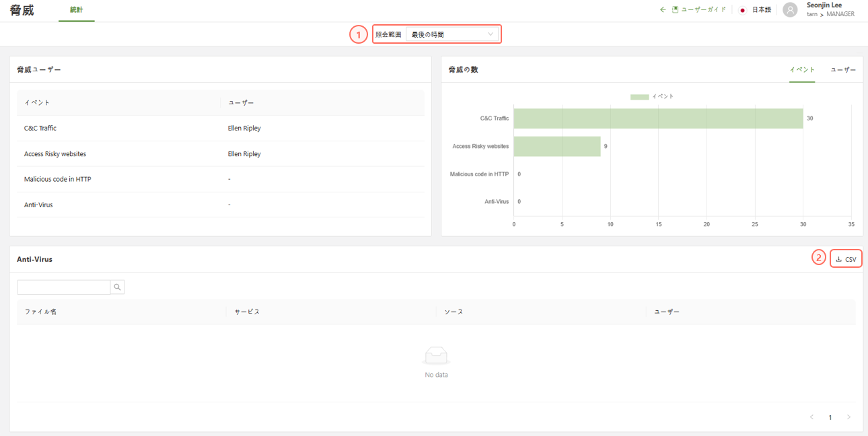Select page 1 in the pagination
This screenshot has height=436, width=868.
(x=830, y=417)
